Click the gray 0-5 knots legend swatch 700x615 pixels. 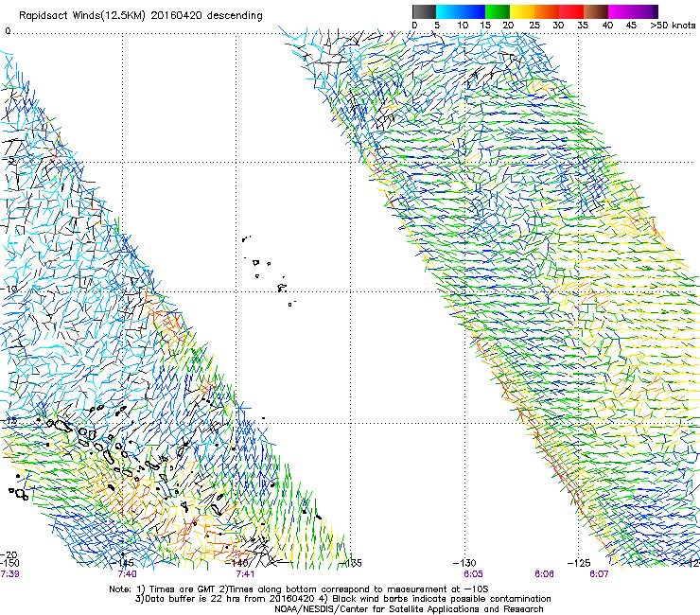pyautogui.click(x=424, y=11)
